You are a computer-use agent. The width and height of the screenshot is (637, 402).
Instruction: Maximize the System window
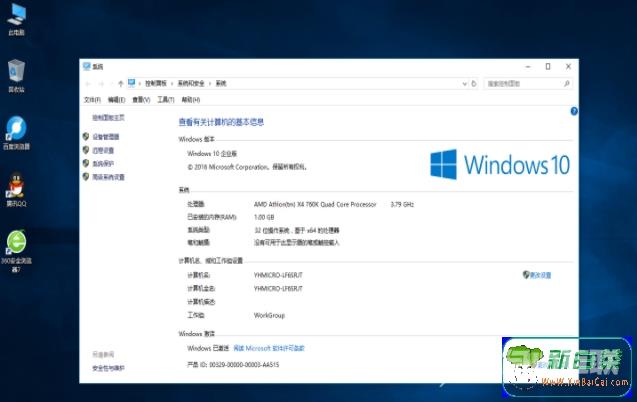pos(548,67)
